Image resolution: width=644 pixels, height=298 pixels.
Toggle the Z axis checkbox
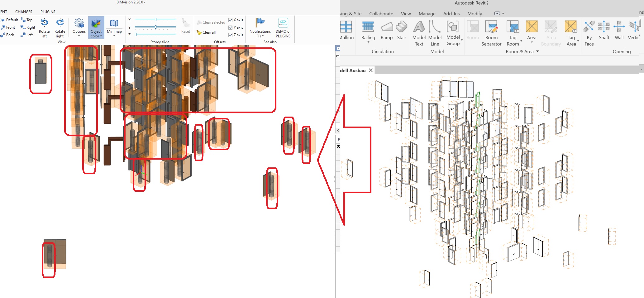pyautogui.click(x=230, y=35)
